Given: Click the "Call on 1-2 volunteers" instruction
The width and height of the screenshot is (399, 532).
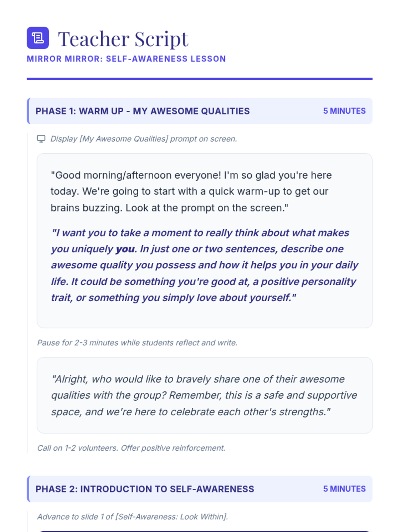Looking at the screenshot, I should (x=131, y=448).
